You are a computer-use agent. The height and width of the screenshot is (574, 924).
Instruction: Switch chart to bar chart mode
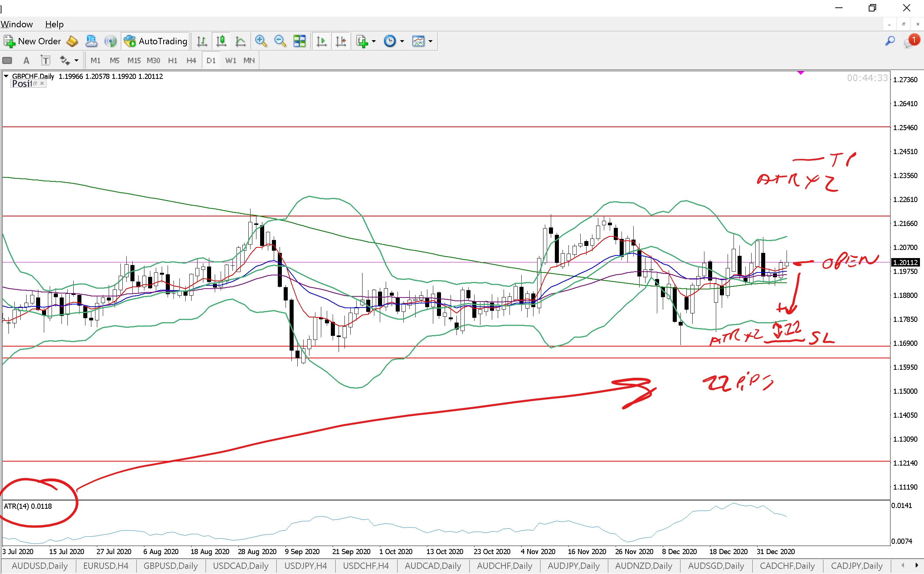(202, 41)
